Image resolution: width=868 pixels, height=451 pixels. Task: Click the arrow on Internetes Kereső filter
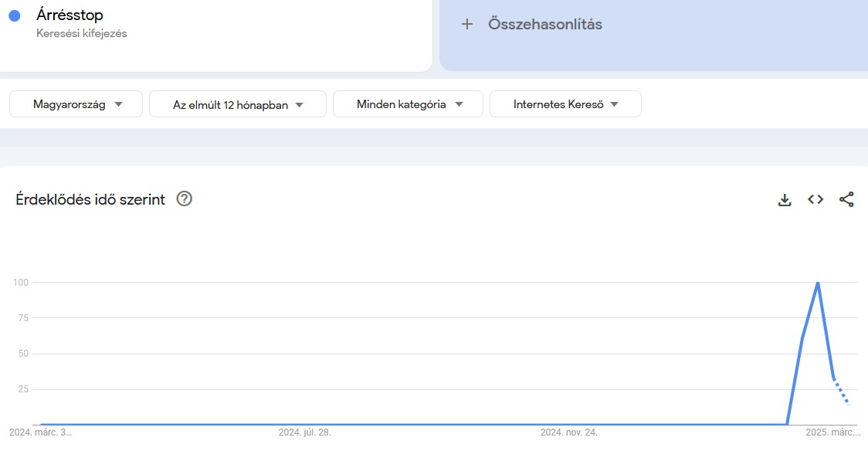pos(615,105)
